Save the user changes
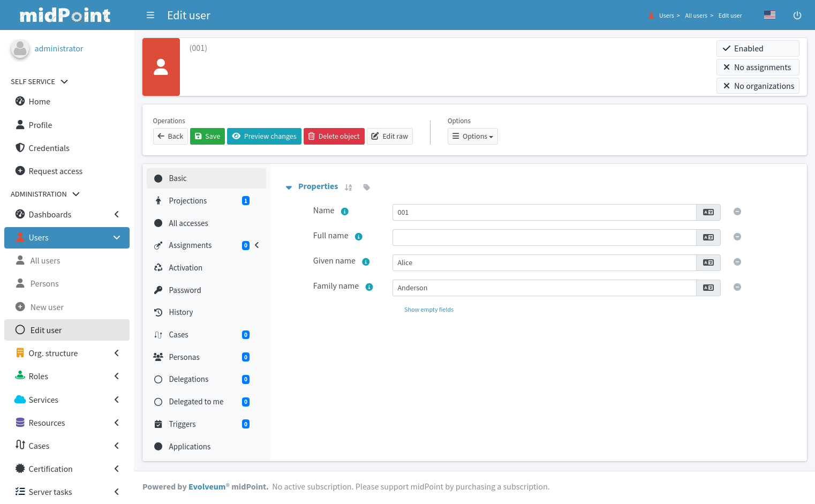This screenshot has height=504, width=815. tap(207, 137)
